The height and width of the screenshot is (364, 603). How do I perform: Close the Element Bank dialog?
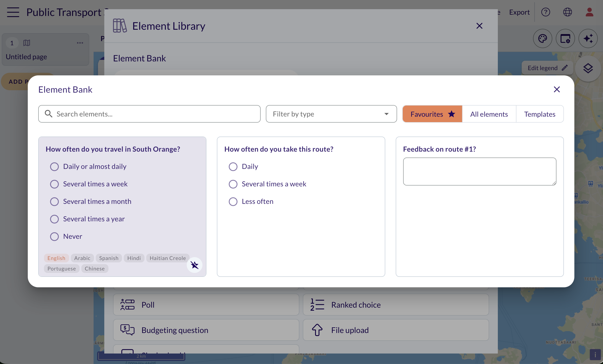[556, 90]
